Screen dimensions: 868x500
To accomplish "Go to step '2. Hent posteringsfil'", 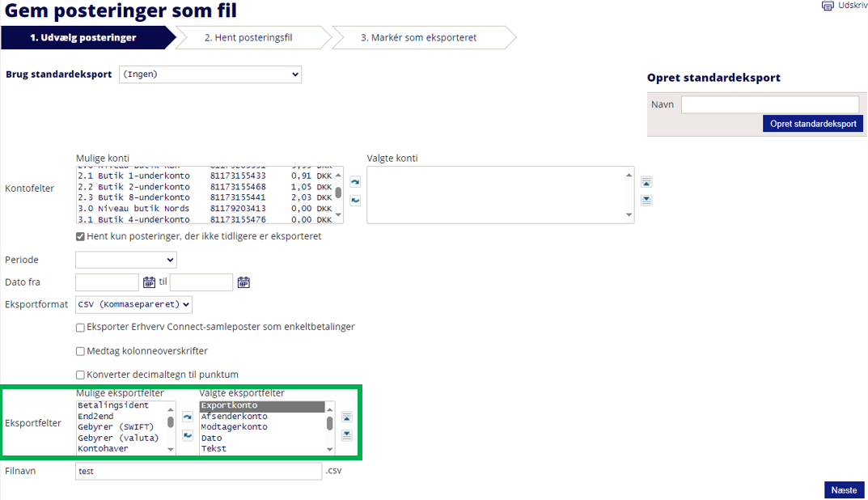I will pos(248,38).
